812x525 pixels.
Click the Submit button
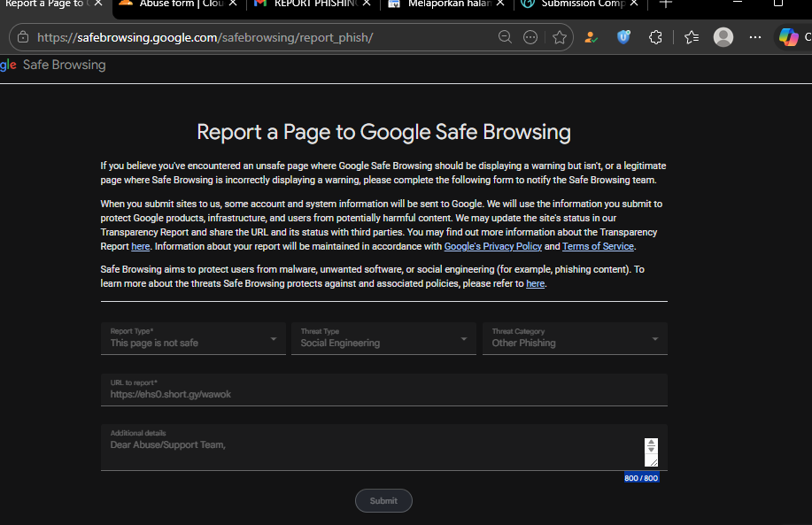click(383, 501)
